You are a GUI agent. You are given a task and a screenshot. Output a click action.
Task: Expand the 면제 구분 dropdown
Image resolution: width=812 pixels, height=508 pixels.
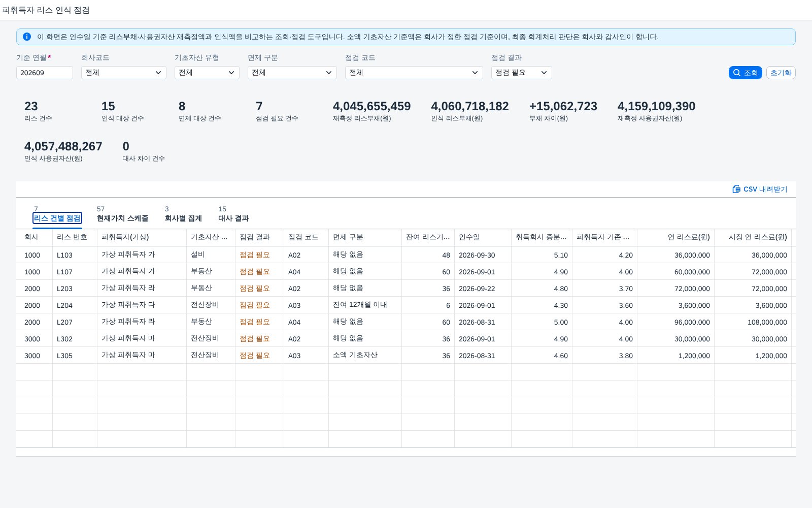(292, 73)
